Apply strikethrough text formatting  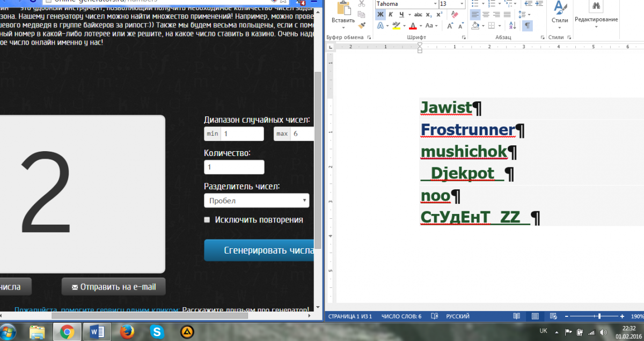point(418,14)
